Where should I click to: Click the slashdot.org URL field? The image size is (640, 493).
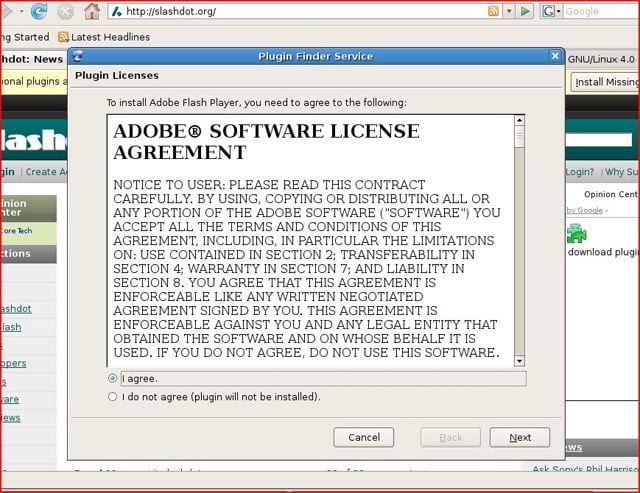point(298,11)
